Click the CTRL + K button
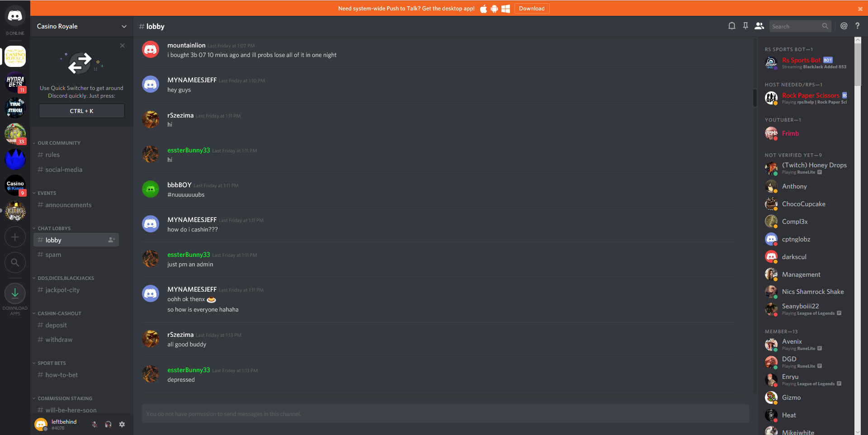Screen dimensions: 868x435 click(82, 111)
